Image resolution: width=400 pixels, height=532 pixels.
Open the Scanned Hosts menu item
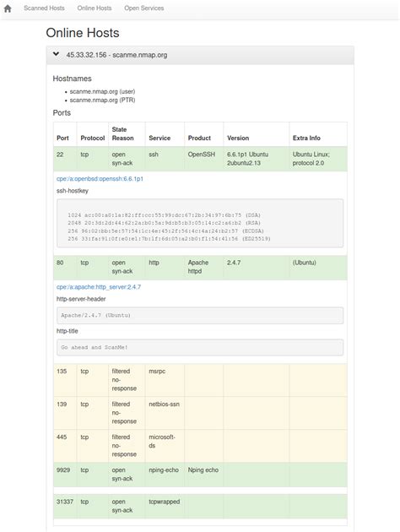[x=44, y=8]
